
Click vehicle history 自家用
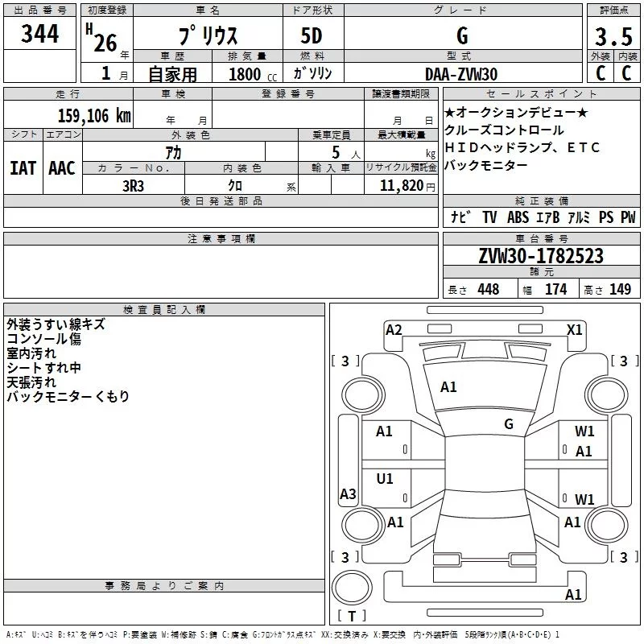[x=172, y=74]
